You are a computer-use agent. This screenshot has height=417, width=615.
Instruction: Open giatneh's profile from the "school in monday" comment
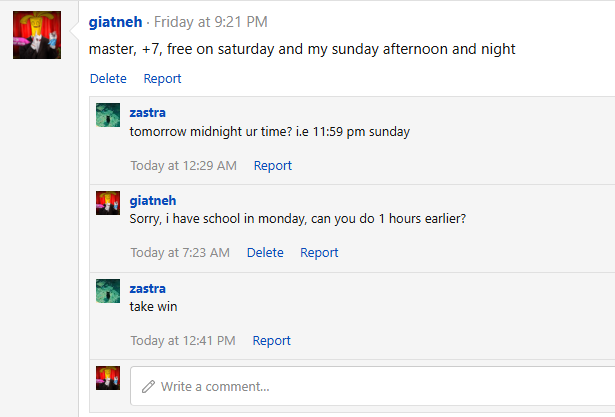(x=153, y=200)
